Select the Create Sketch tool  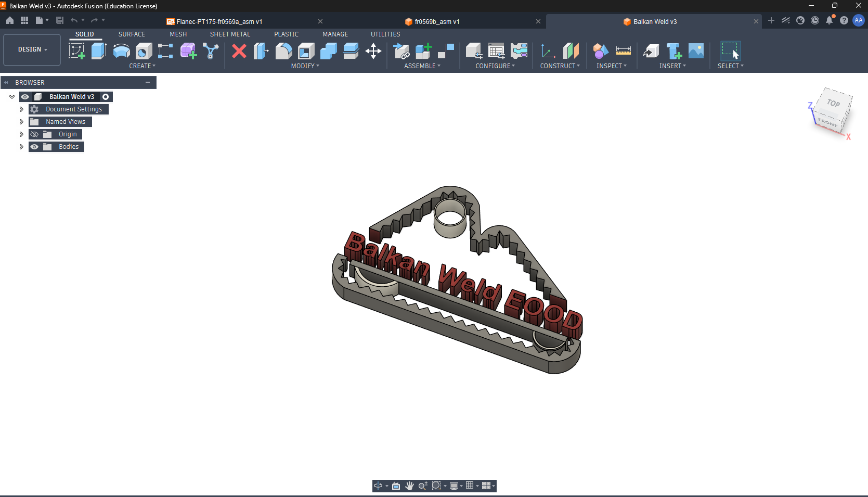coord(77,51)
